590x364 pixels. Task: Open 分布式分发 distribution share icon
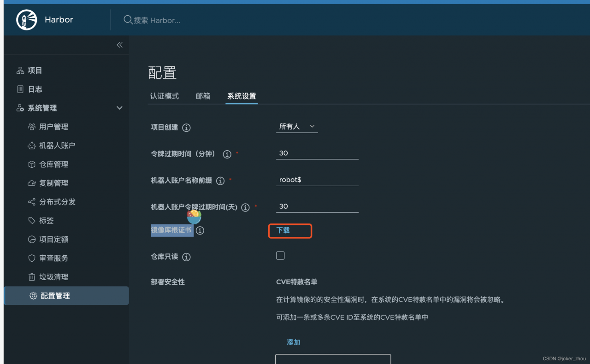[33, 202]
